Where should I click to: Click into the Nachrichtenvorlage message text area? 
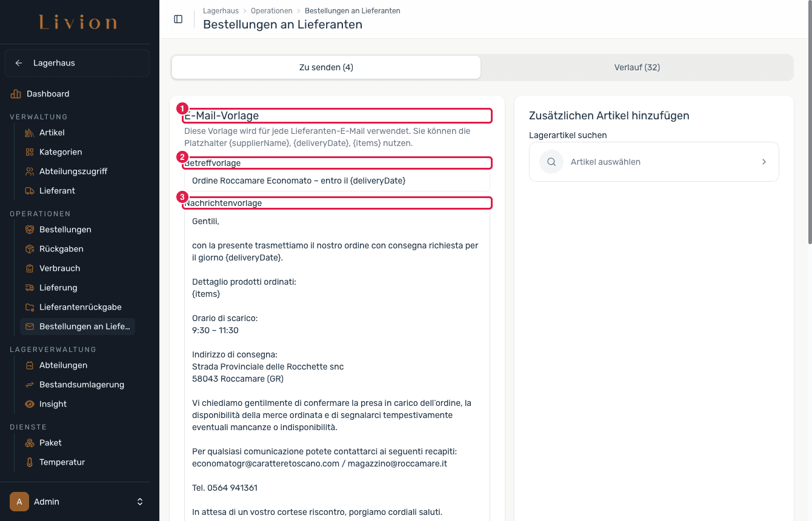point(337,365)
